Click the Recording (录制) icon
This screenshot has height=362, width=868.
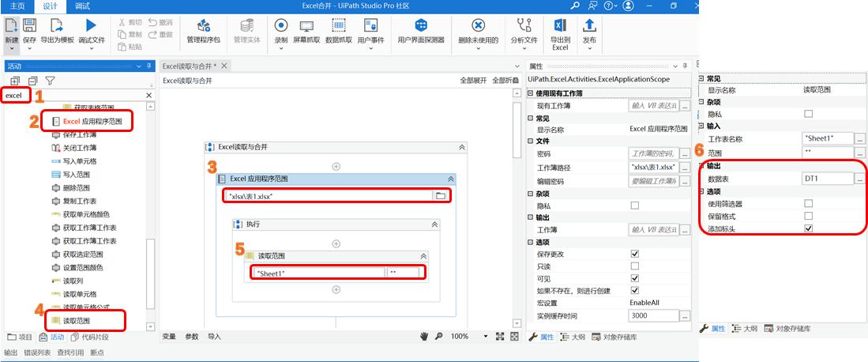click(281, 25)
